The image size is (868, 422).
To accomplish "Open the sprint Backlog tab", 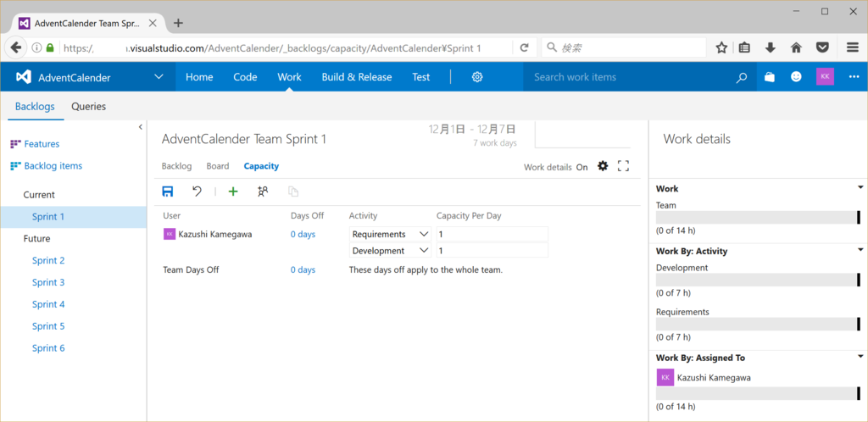I will [x=176, y=166].
